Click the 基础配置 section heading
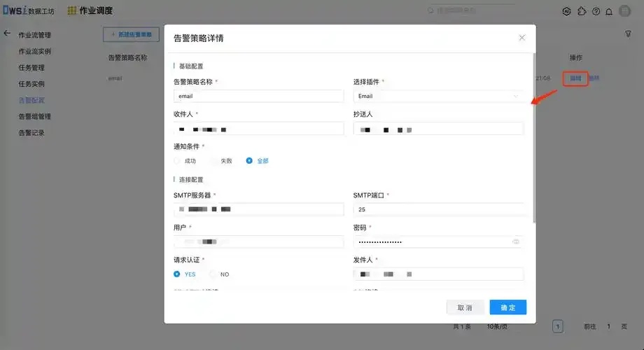 [191, 66]
